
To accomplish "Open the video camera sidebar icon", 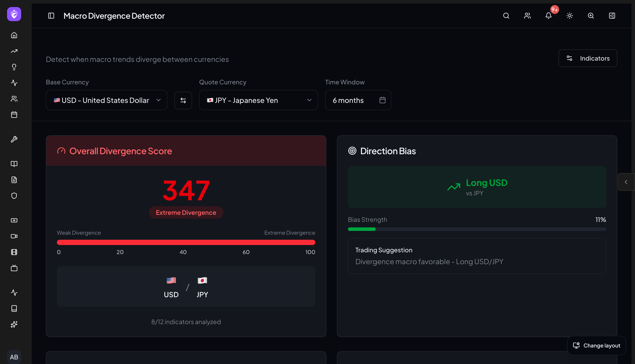I will click(x=14, y=236).
